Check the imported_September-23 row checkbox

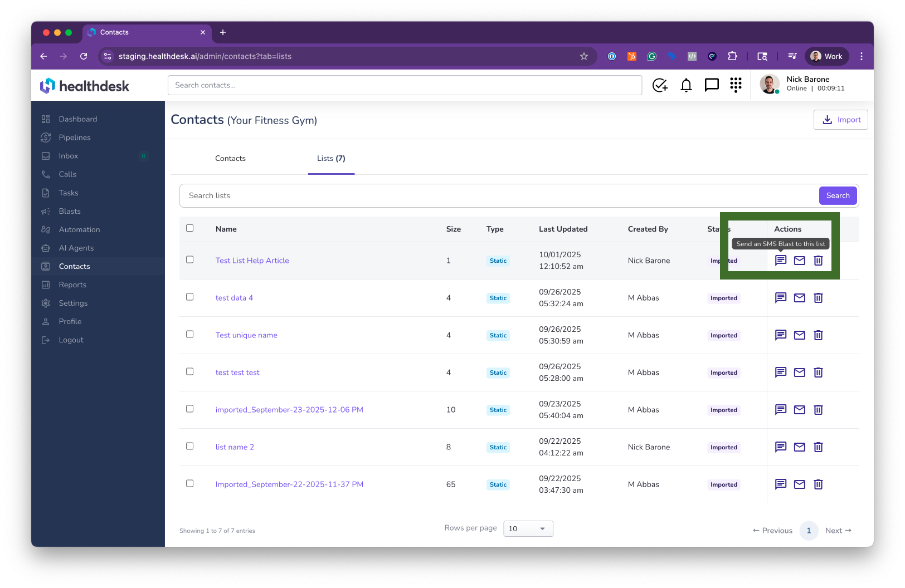[190, 409]
